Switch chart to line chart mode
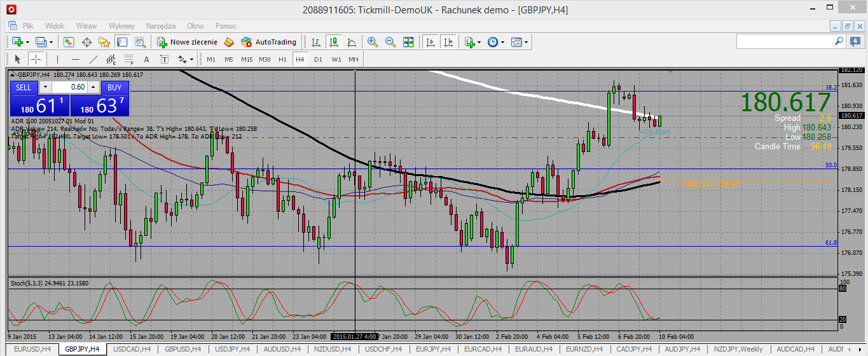This screenshot has height=356, width=868. [x=352, y=42]
